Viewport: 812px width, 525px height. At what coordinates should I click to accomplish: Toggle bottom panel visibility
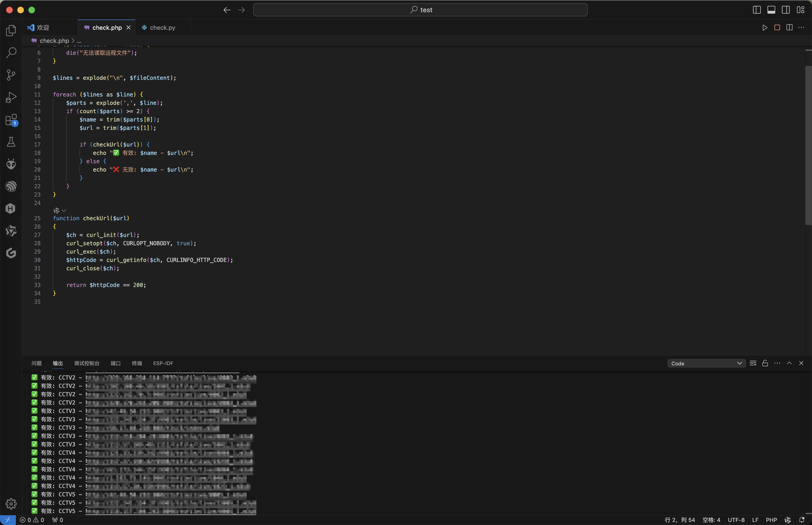pos(771,10)
